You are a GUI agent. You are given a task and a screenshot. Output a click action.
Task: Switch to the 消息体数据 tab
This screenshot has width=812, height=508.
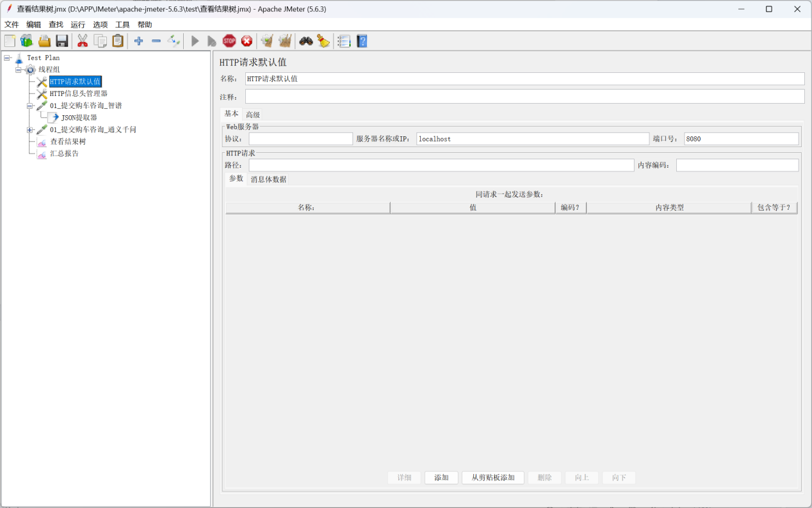(268, 180)
